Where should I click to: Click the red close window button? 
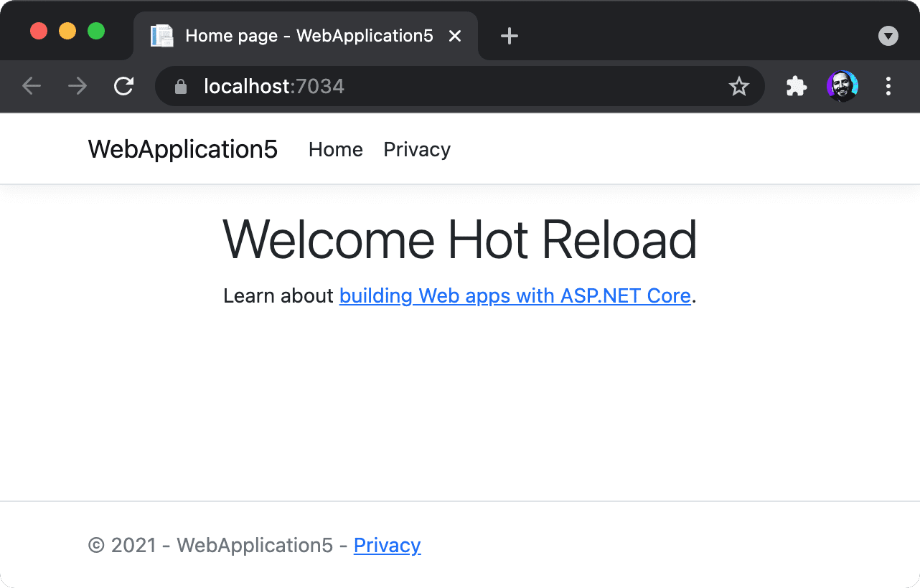point(39,31)
